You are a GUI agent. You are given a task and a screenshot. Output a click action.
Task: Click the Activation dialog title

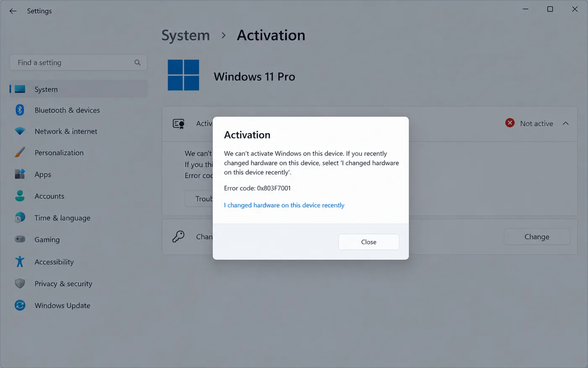[247, 135]
